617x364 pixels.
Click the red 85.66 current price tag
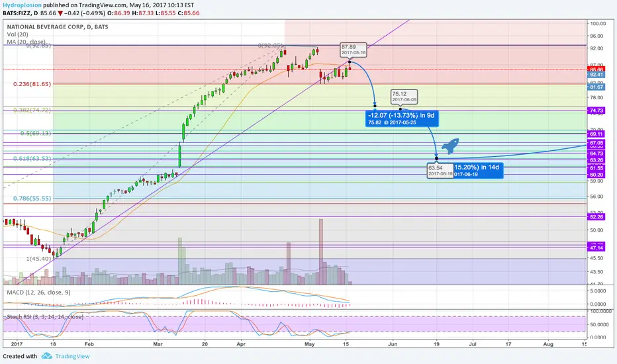pyautogui.click(x=596, y=69)
